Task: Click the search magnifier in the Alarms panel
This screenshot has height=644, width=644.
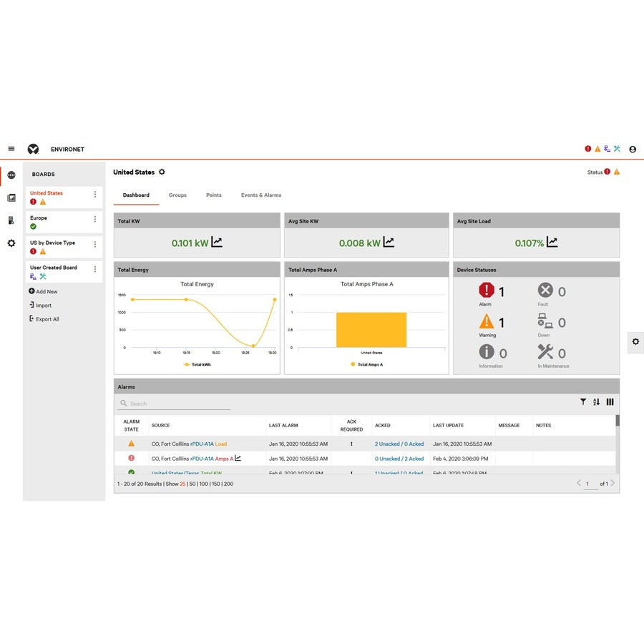Action: pos(124,402)
